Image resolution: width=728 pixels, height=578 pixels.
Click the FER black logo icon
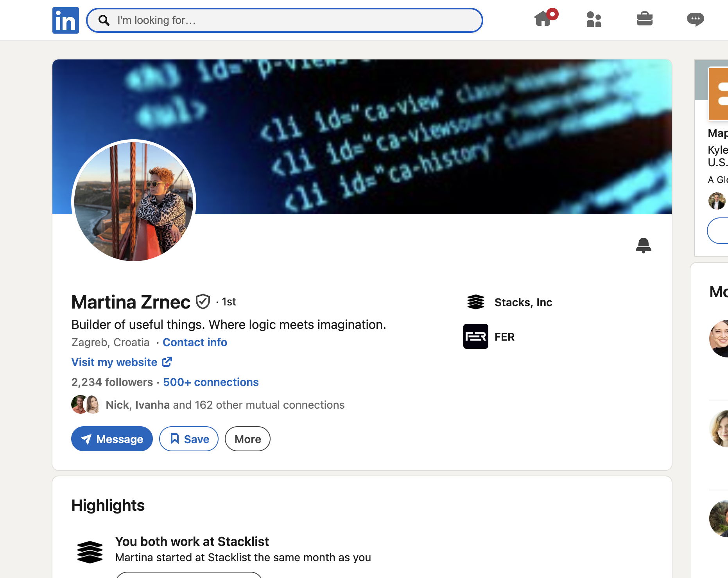[475, 336]
